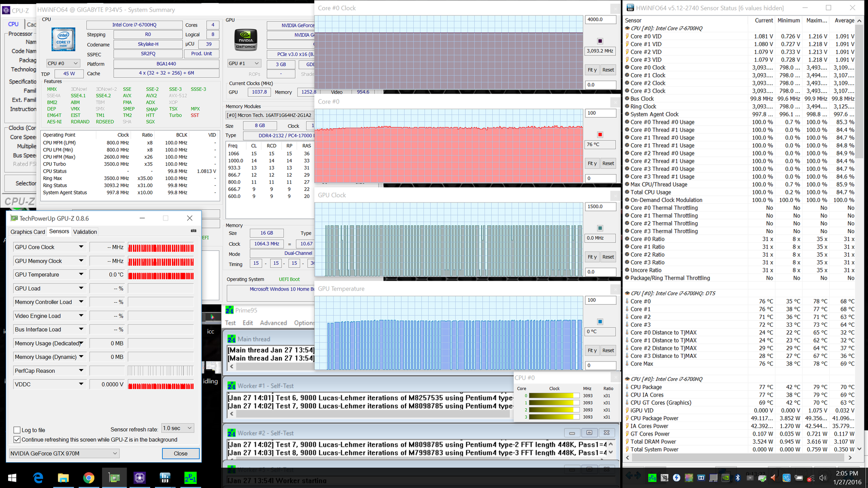Open the Prime95 Test menu
Screen dimensions: 868x488
click(x=230, y=323)
